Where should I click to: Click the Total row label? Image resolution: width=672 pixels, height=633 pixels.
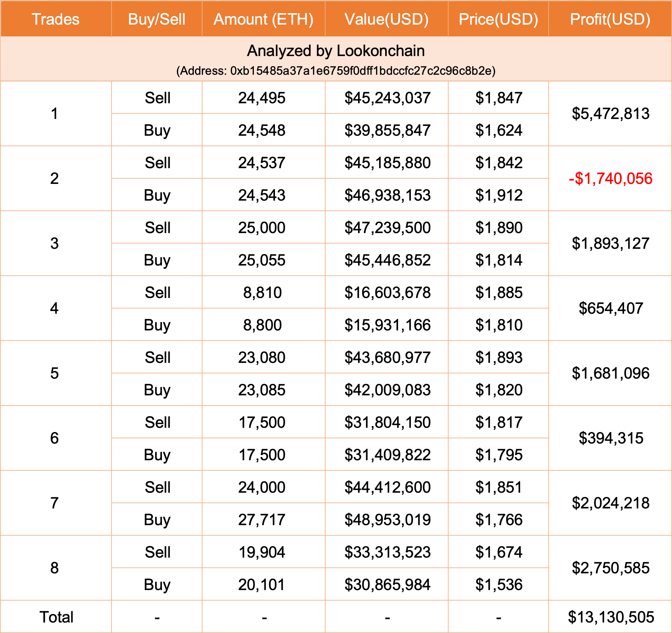coord(56,617)
